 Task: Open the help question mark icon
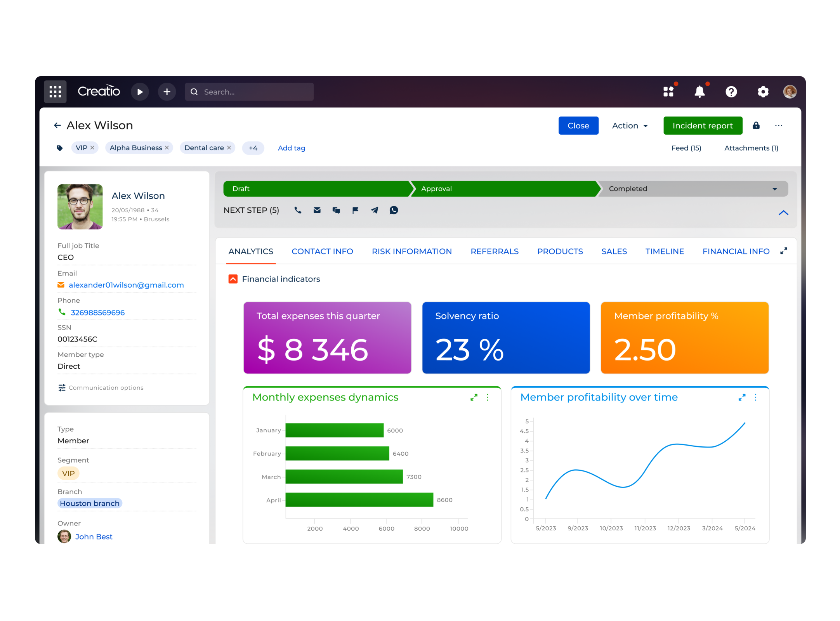tap(731, 92)
